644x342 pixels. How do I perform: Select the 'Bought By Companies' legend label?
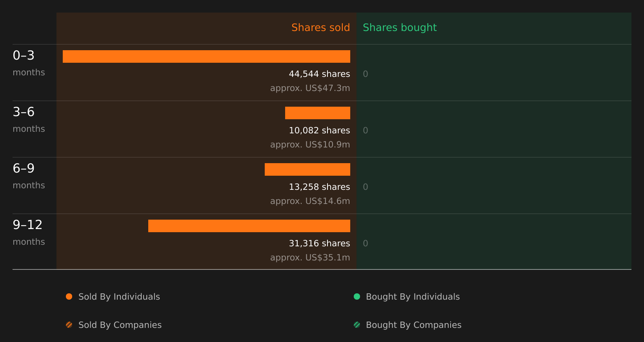[x=413, y=325]
